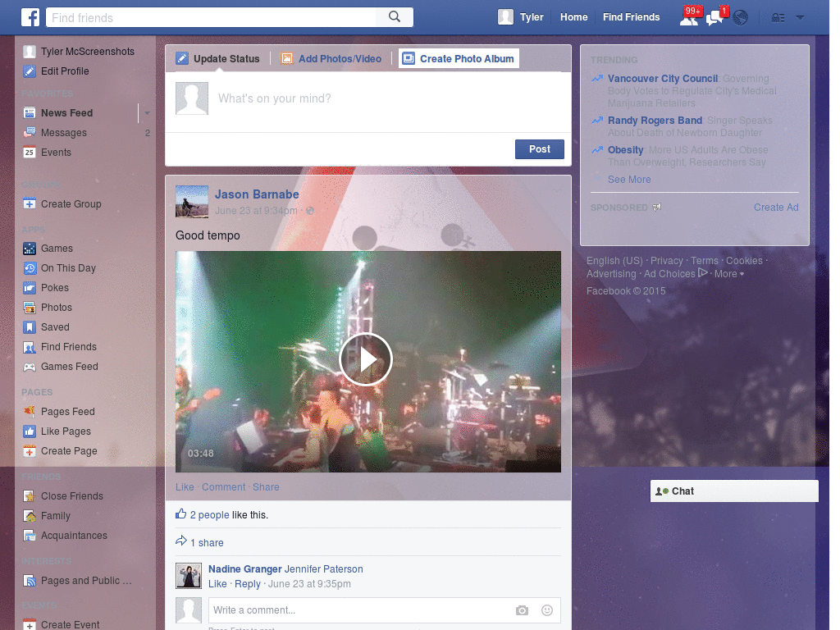Open Saved bookmark icon

point(30,327)
